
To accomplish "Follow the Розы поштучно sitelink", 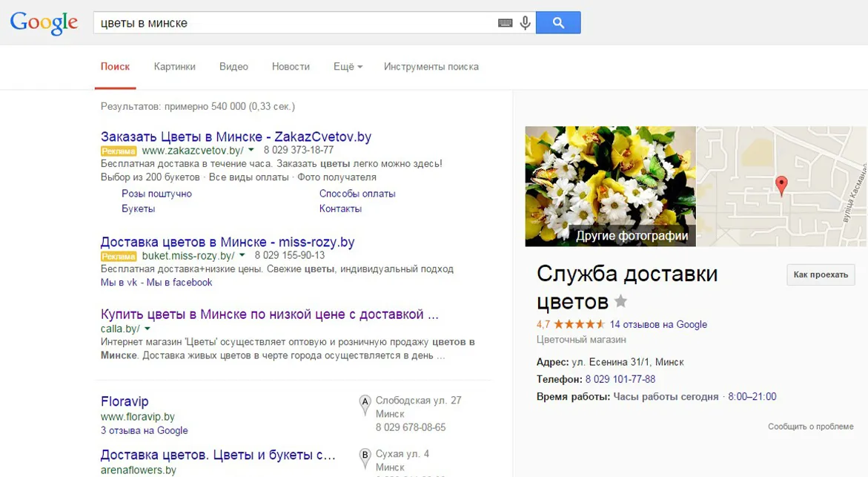I will 156,194.
